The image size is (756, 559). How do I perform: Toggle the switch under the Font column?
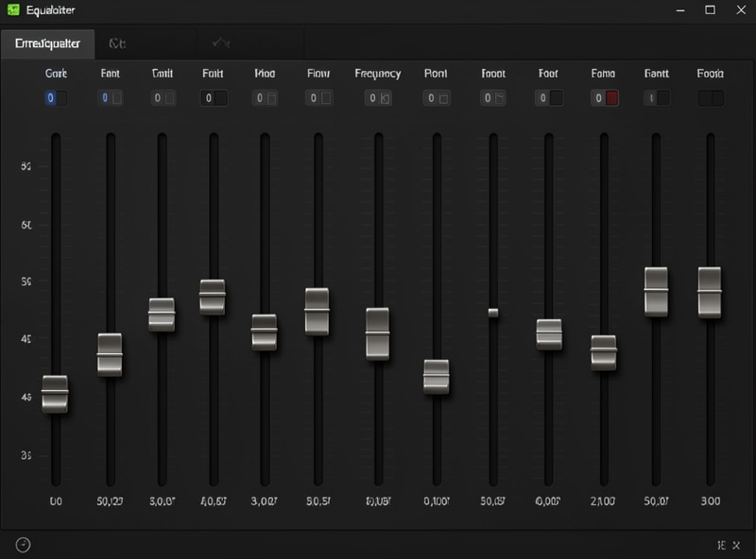point(110,98)
